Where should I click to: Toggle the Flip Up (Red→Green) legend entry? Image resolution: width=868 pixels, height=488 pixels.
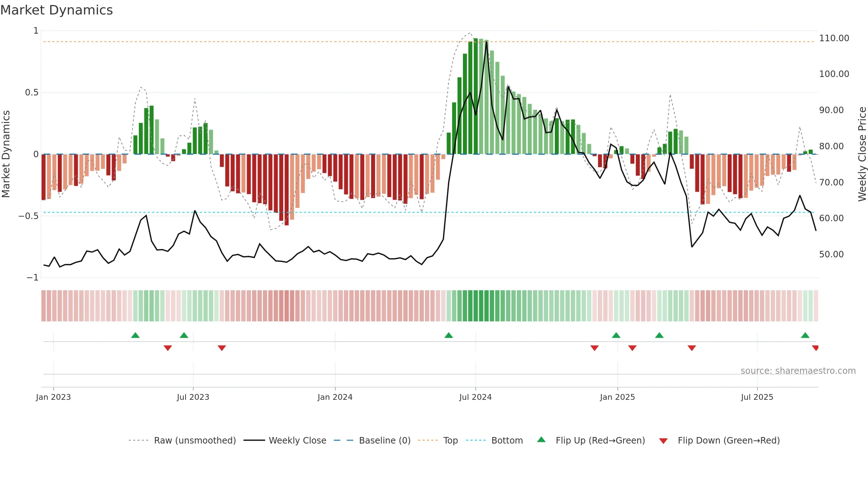[591, 440]
